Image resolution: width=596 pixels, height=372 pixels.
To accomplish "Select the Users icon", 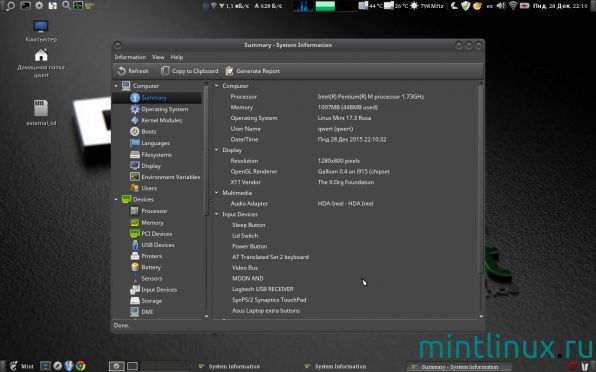I will tap(135, 188).
